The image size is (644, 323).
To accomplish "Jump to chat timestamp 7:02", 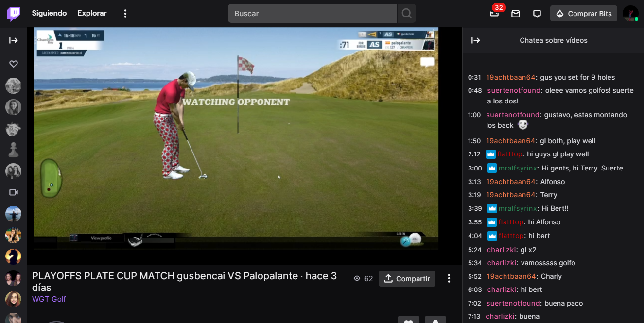I will click(474, 303).
